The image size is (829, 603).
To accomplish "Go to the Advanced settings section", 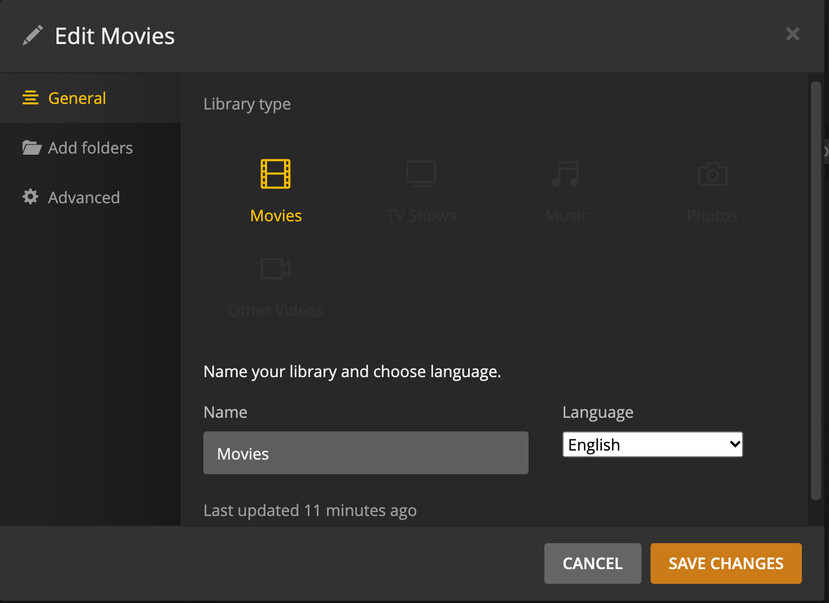I will (90, 198).
